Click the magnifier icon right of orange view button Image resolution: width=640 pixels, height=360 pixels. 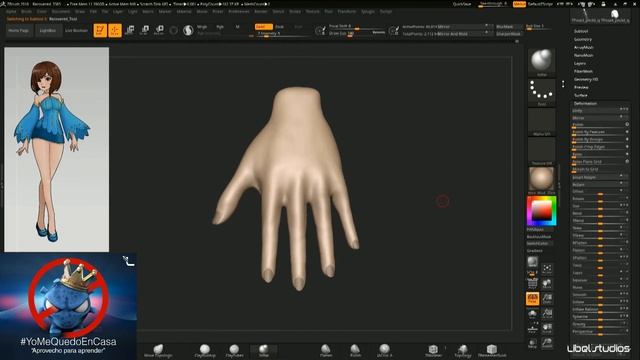click(547, 298)
